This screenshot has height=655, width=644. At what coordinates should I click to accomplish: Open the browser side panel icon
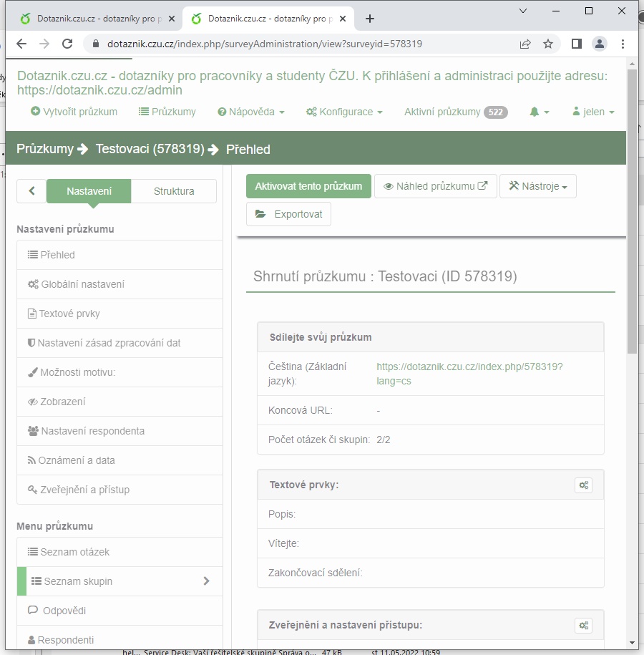click(x=576, y=44)
